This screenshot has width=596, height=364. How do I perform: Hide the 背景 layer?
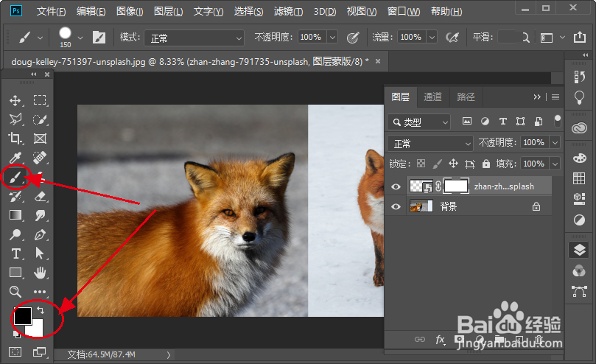click(x=396, y=206)
